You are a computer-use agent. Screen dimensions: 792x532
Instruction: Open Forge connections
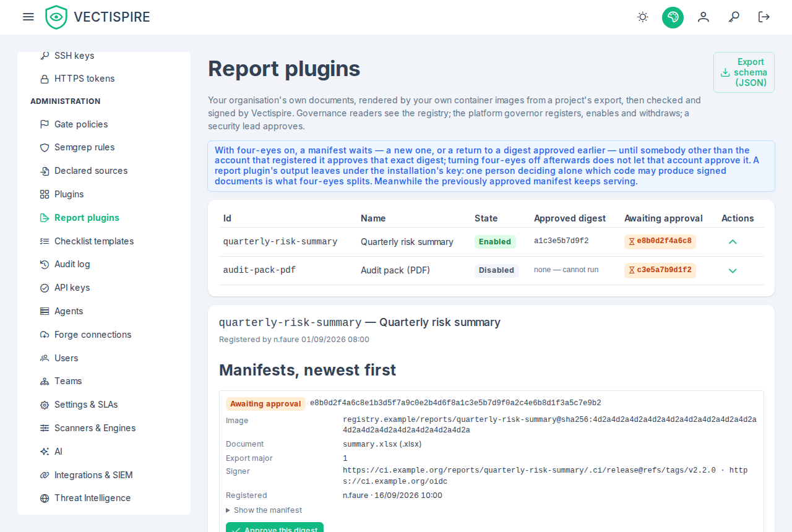pos(93,335)
